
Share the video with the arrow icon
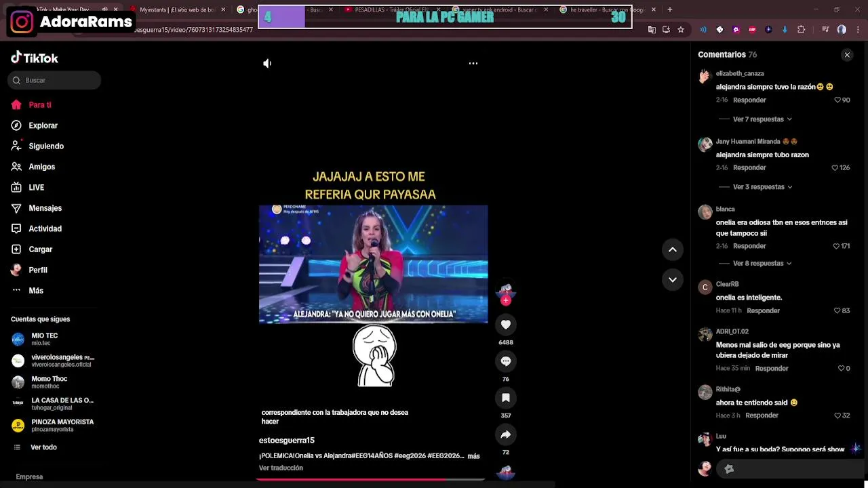coord(506,434)
